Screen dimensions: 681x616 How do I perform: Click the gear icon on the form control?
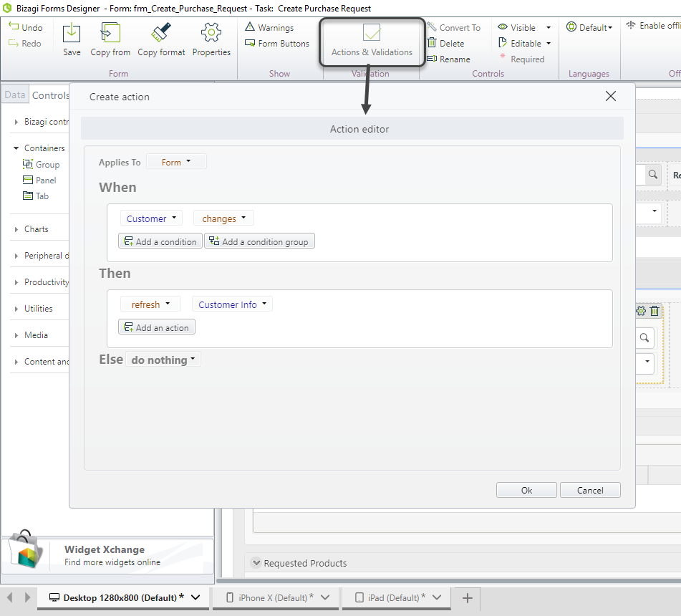tap(641, 311)
